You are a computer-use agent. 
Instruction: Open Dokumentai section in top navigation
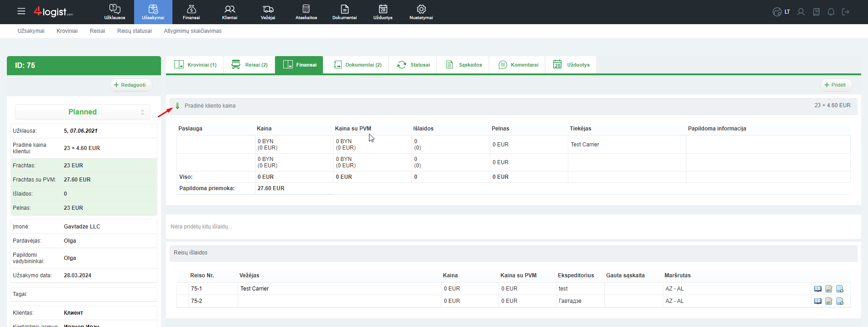(345, 12)
